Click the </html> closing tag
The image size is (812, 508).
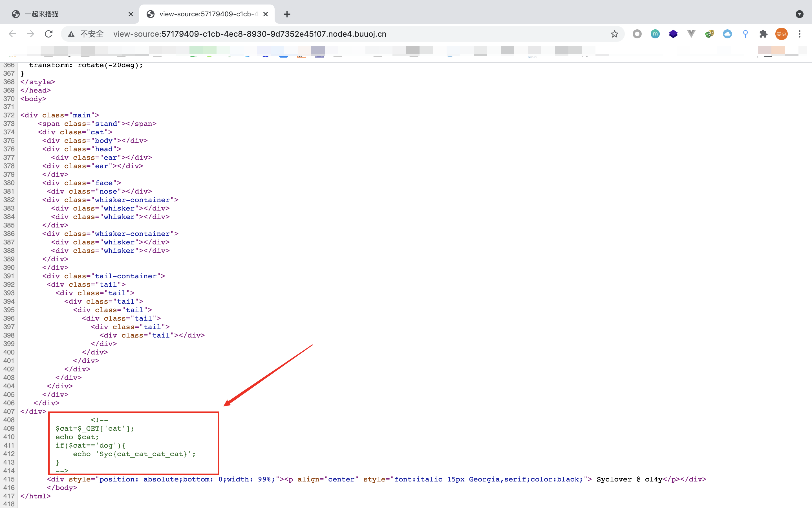tap(36, 496)
